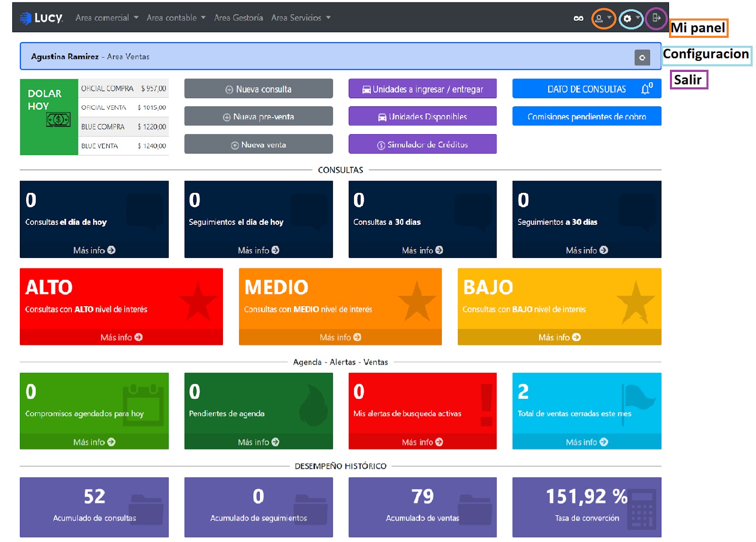Click the 79 Acumulado de ventas value
This screenshot has width=756, height=542.
(422, 497)
